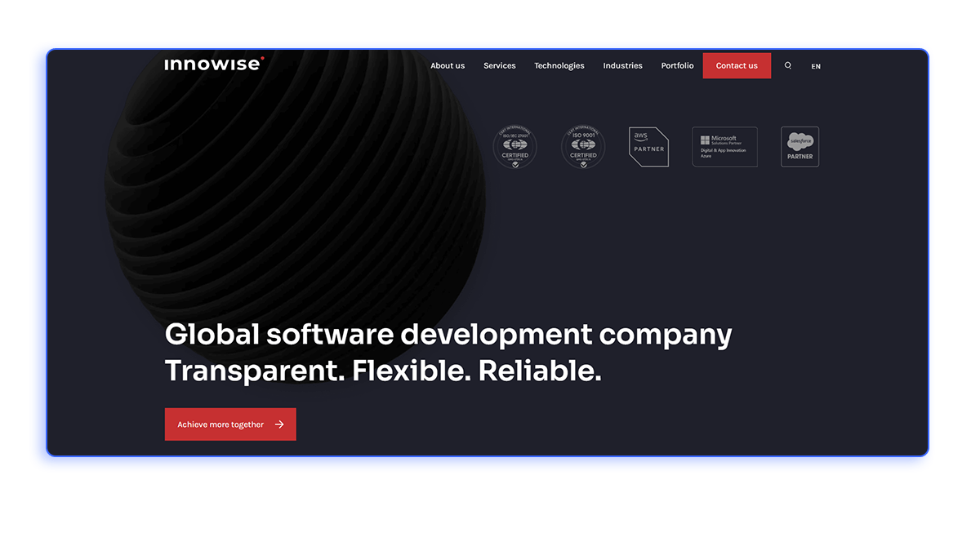Expand the Services navigation menu
The height and width of the screenshot is (551, 980).
[499, 65]
